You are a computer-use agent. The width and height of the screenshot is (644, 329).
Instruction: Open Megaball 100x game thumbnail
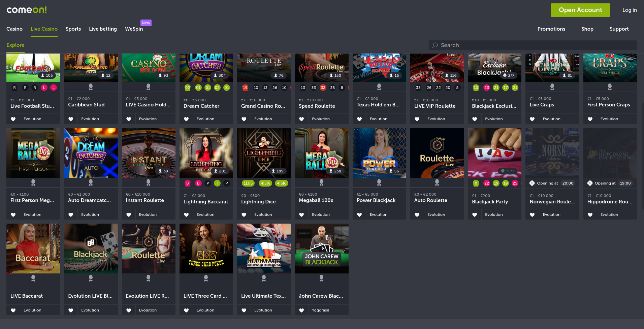321,153
